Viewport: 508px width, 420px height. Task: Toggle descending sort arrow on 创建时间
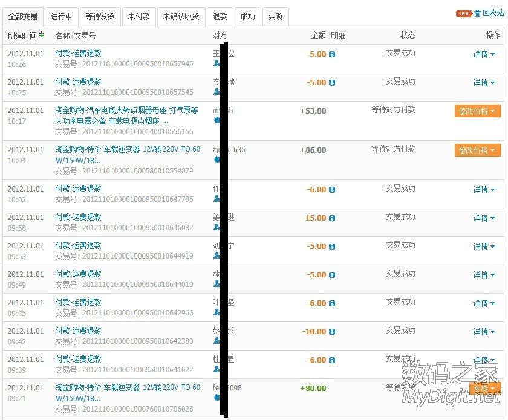click(x=41, y=37)
